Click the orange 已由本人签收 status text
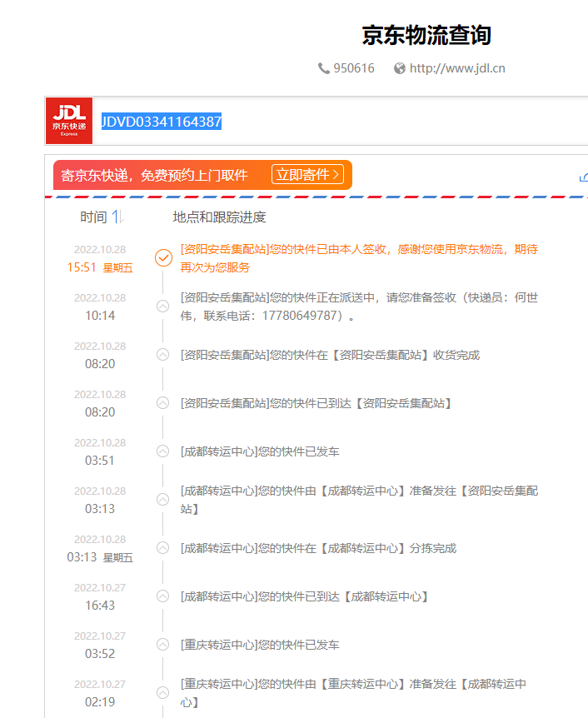 [359, 258]
